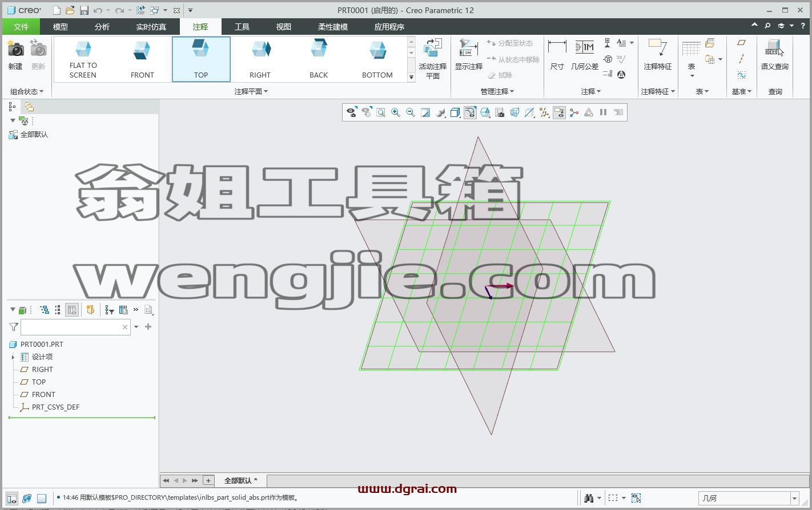Viewport: 812px width, 510px height.
Task: Insert a datum feature symbol
Action: (608, 43)
